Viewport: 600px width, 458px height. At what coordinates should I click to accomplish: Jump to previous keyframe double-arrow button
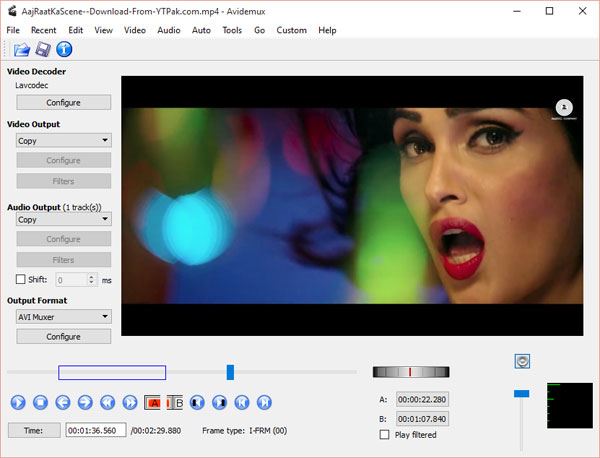[x=108, y=403]
